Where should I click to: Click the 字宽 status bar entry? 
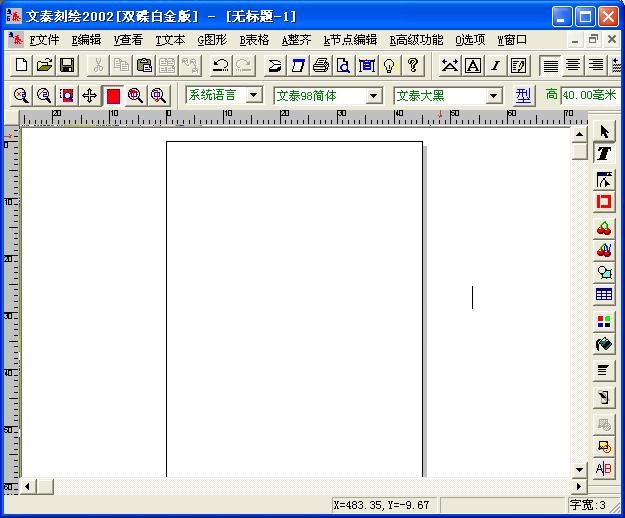[x=588, y=505]
